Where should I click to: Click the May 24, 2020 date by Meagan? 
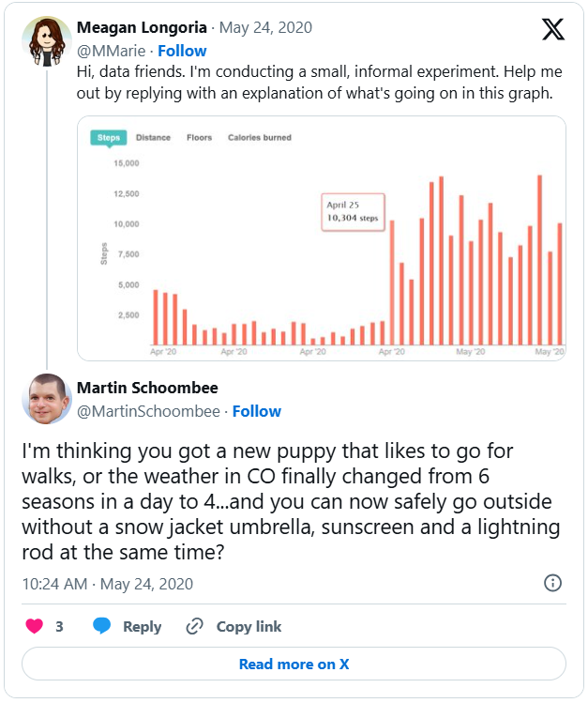(265, 27)
